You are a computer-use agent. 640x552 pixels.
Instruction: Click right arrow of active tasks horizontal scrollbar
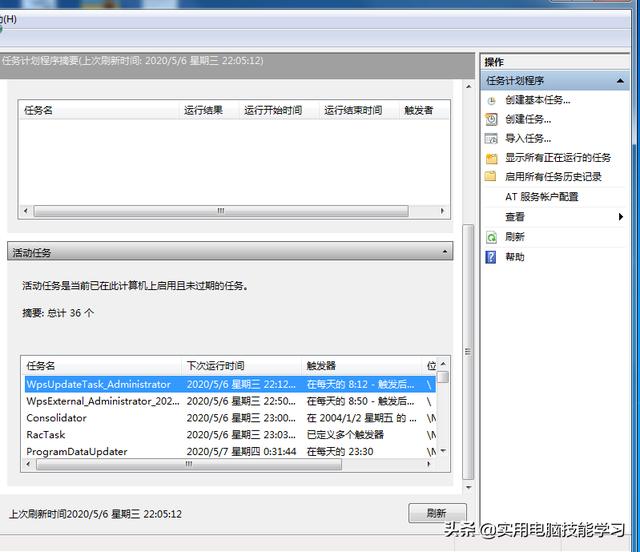coord(429,464)
